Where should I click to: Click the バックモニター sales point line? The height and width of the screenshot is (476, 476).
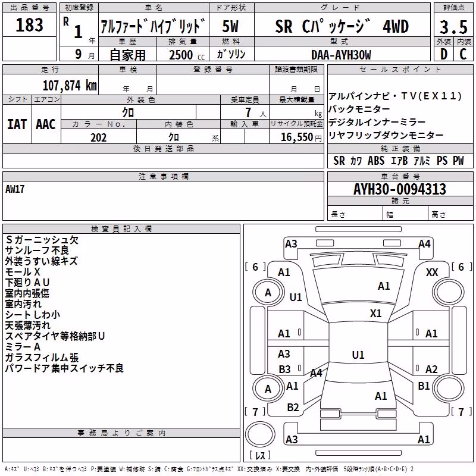coord(359,109)
